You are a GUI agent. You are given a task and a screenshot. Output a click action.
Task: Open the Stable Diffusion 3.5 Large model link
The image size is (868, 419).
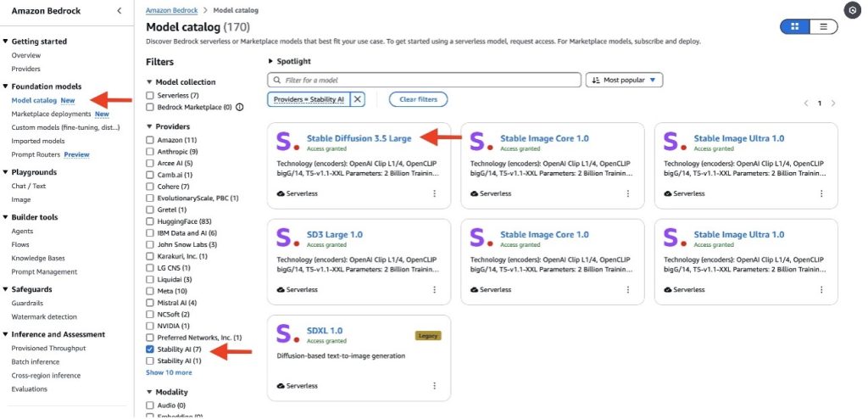tap(359, 138)
